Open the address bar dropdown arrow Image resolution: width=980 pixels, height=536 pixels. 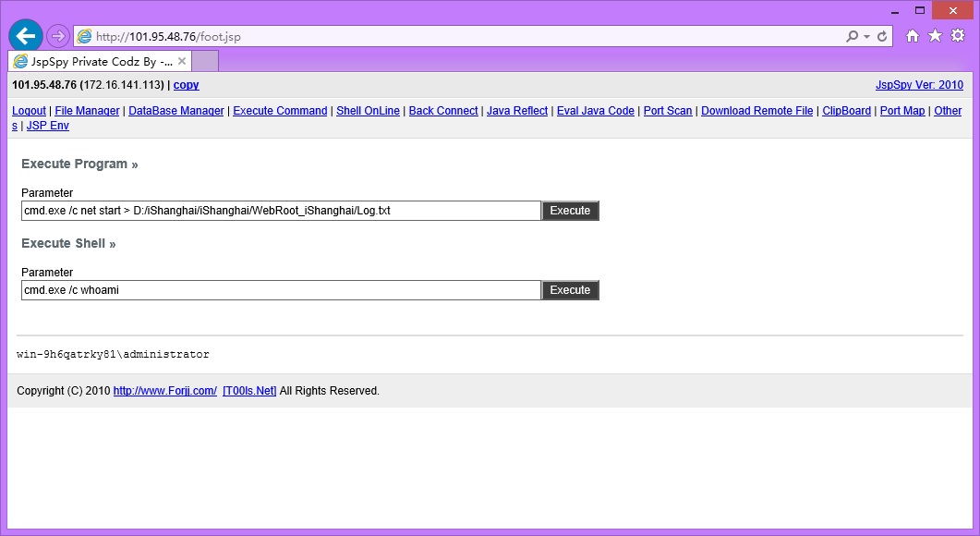[x=867, y=36]
